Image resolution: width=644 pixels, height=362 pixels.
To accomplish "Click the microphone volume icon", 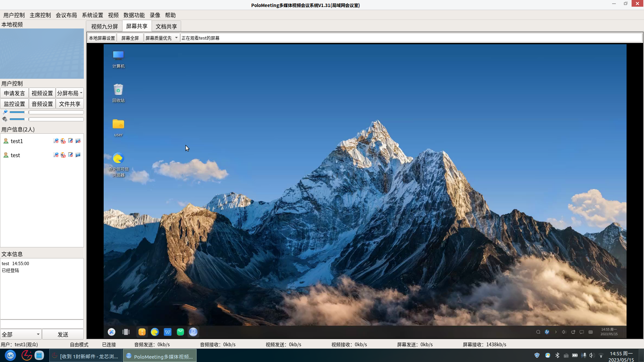I will point(5,112).
